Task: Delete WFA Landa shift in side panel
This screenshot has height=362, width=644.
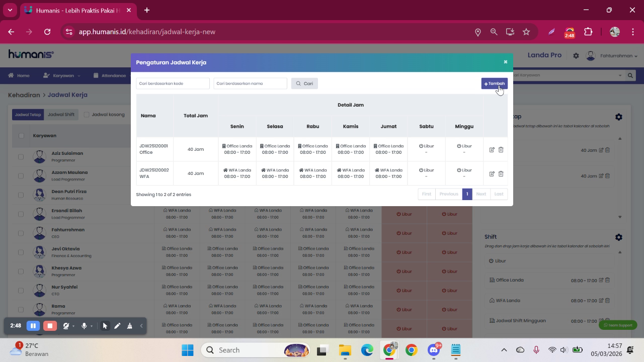Action: (x=607, y=301)
